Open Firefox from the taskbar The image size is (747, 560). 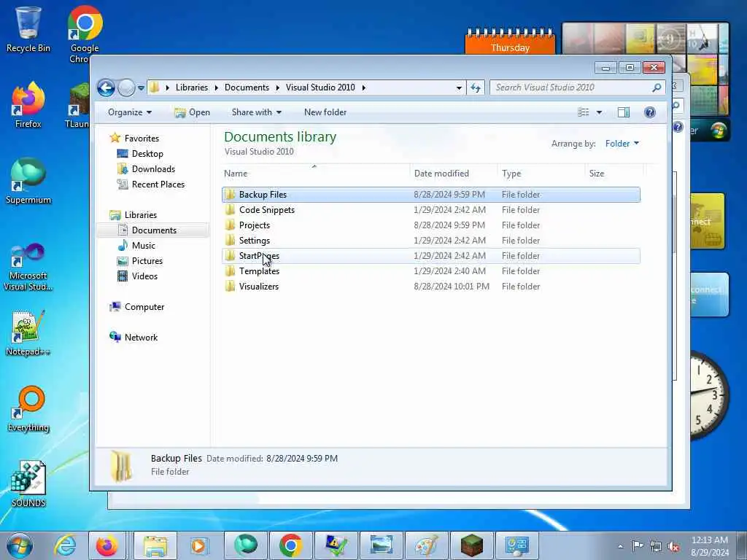click(107, 545)
